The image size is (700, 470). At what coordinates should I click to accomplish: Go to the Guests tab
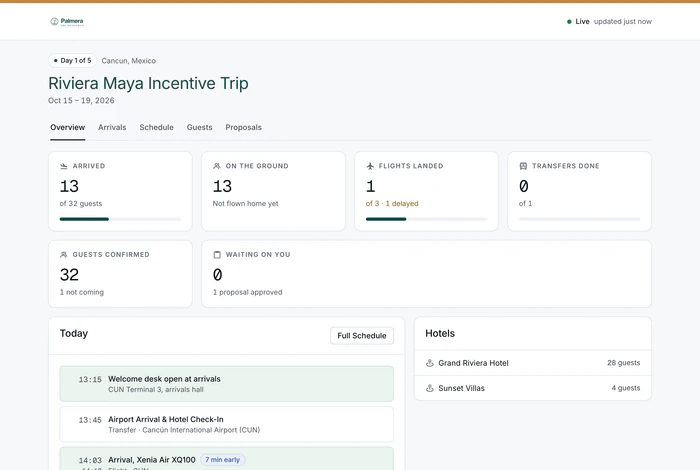[x=200, y=127]
